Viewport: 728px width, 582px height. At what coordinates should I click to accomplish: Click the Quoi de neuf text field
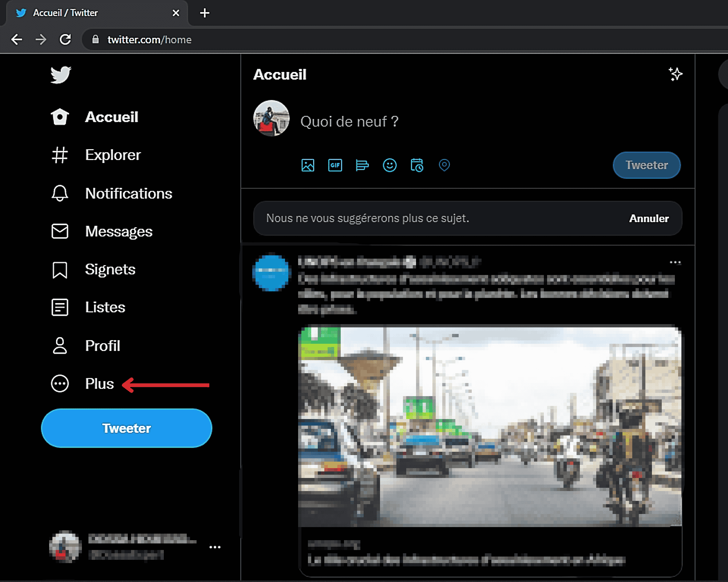coord(349,121)
